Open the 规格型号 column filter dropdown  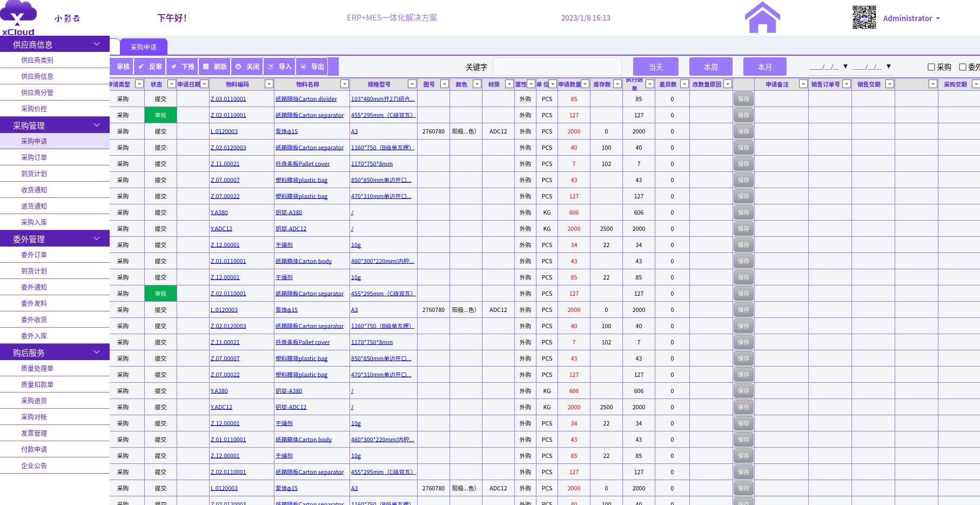[412, 84]
